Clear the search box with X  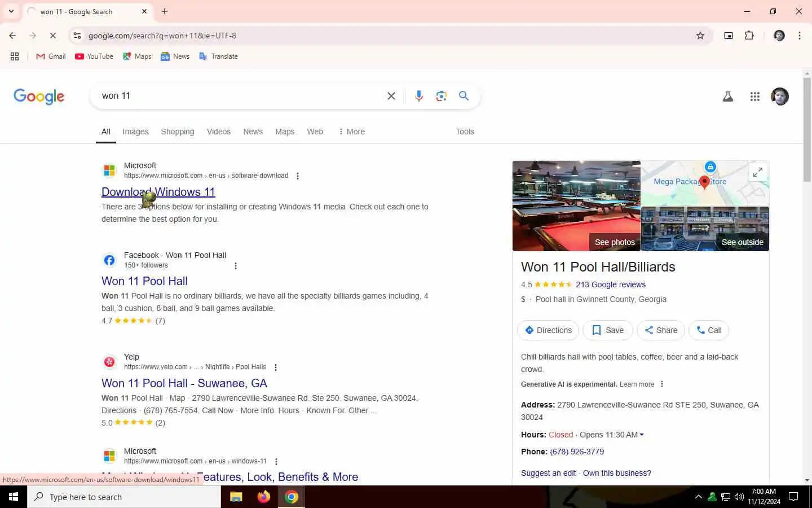[391, 96]
